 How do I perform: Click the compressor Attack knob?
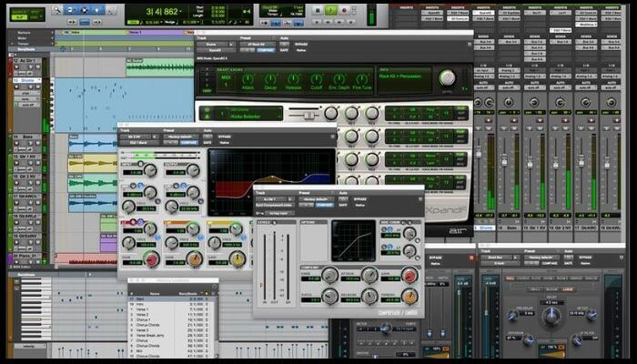[x=369, y=276]
